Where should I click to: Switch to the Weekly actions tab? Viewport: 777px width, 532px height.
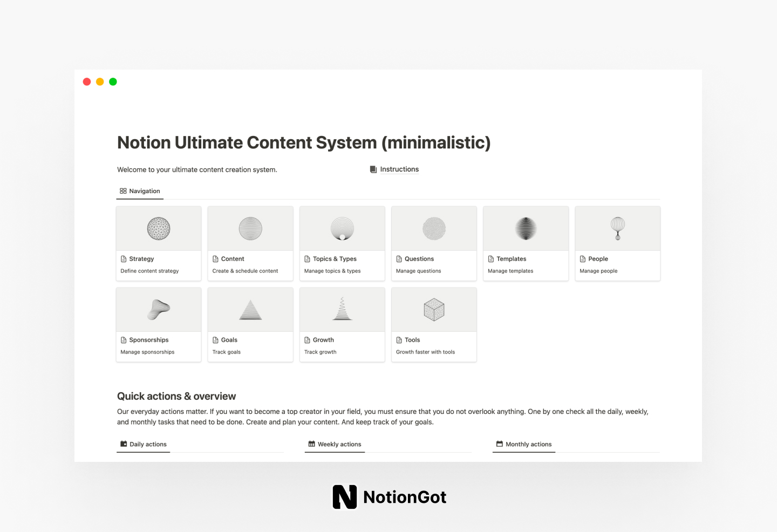(335, 444)
